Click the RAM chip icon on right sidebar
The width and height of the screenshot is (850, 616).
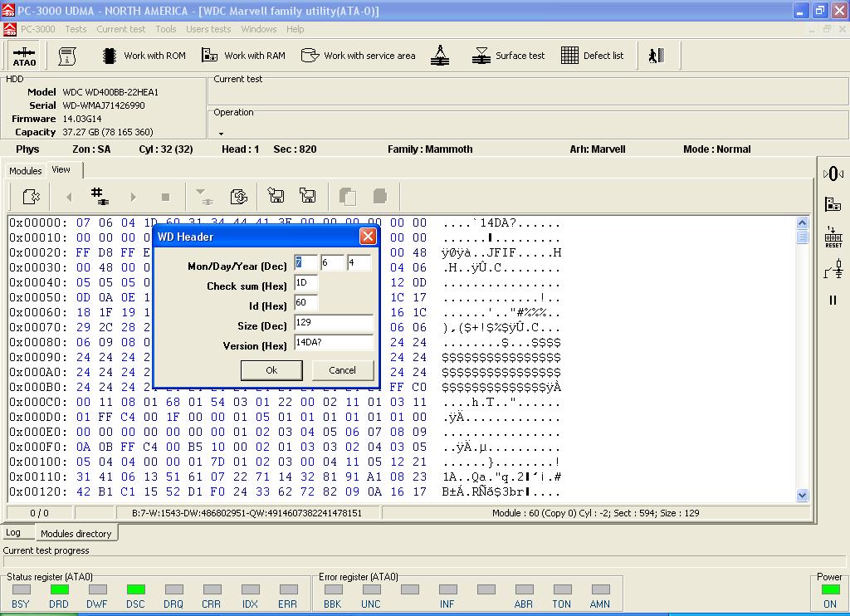833,204
